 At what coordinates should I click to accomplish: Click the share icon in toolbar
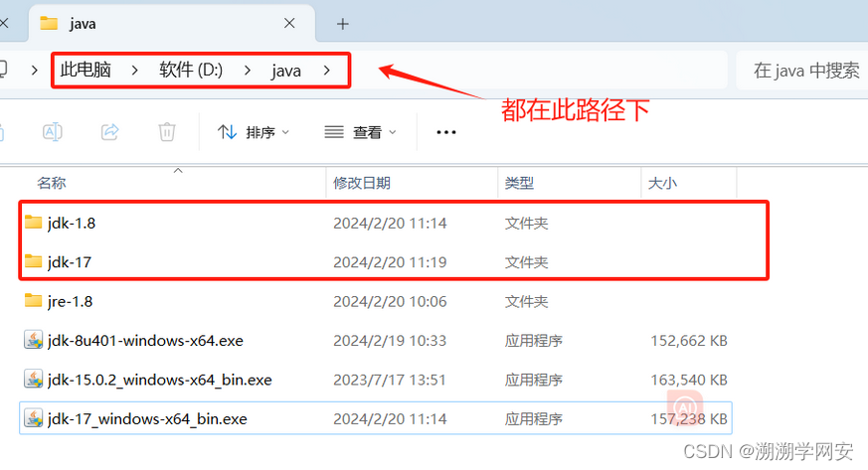tap(110, 131)
